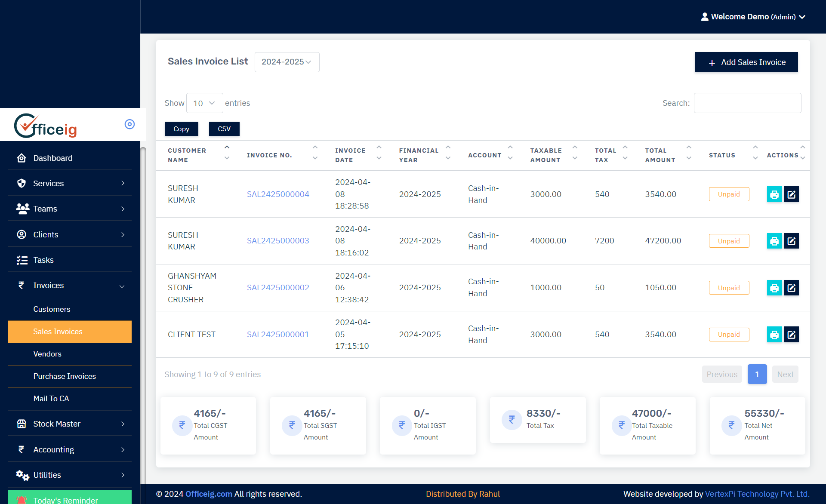
Task: Click the Utilities gears icon
Action: coord(22,475)
